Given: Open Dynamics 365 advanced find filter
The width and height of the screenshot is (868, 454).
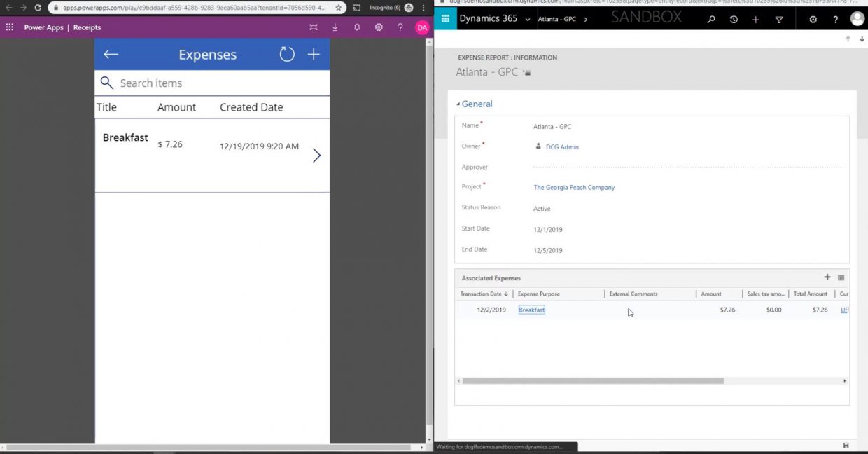Looking at the screenshot, I should (x=779, y=20).
